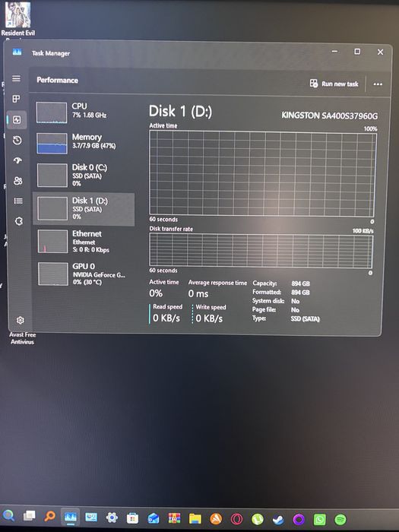399x532 pixels.
Task: Click the Task Manager taskbar icon
Action: point(71,517)
